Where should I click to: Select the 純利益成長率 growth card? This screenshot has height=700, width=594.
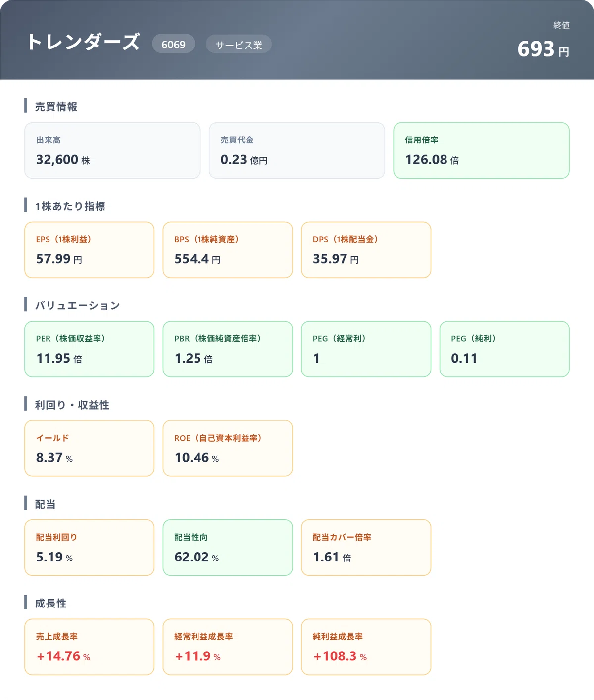(366, 647)
